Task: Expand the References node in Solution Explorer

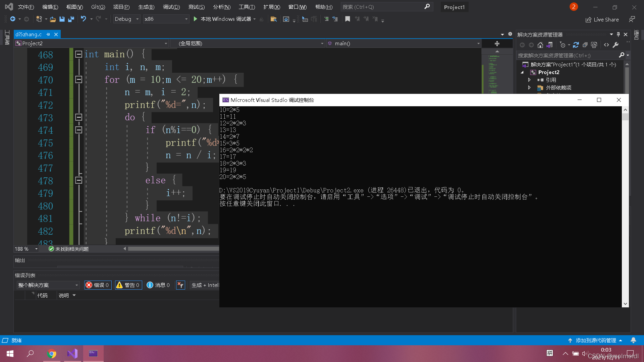Action: [x=529, y=79]
